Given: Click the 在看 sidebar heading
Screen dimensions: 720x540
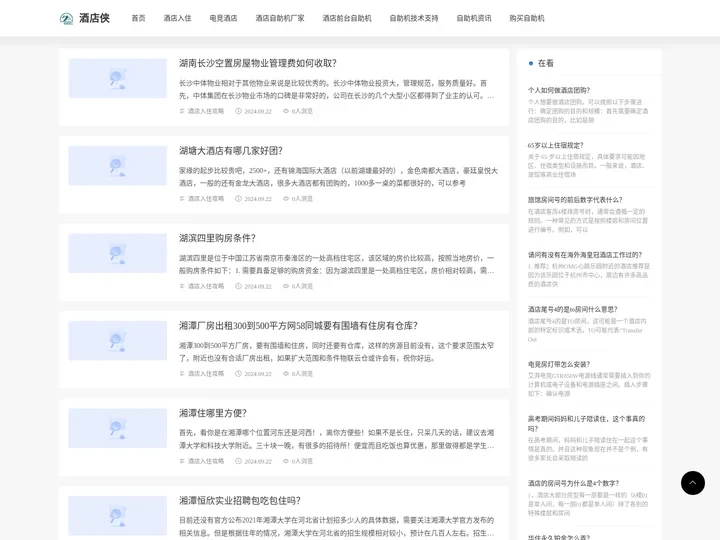Looking at the screenshot, I should (x=546, y=63).
